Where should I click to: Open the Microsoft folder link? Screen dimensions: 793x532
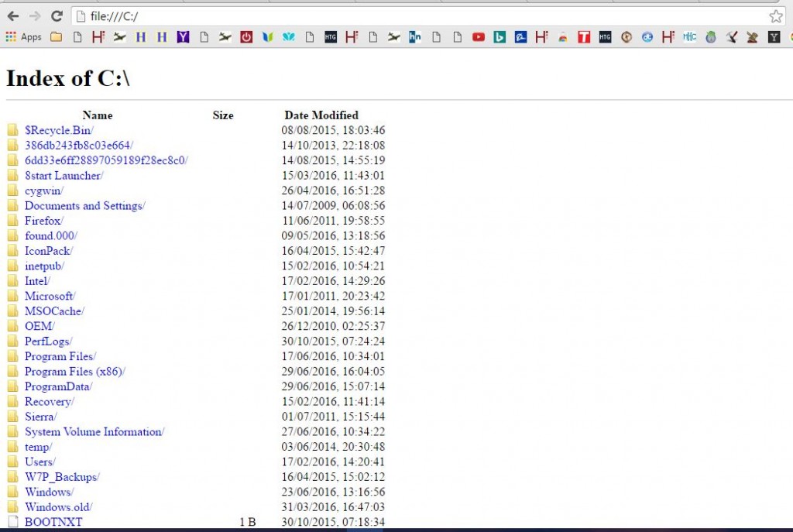(50, 296)
